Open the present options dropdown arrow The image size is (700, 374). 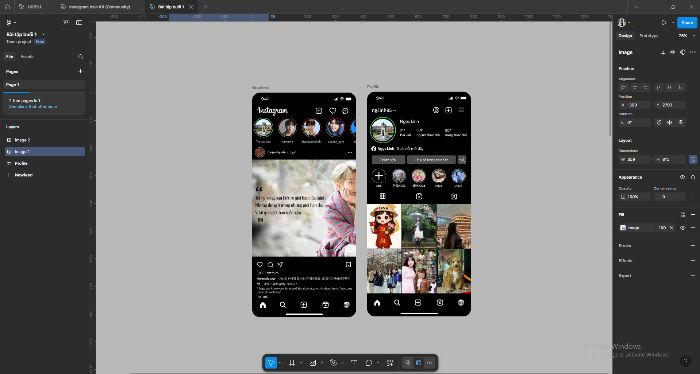(x=672, y=22)
